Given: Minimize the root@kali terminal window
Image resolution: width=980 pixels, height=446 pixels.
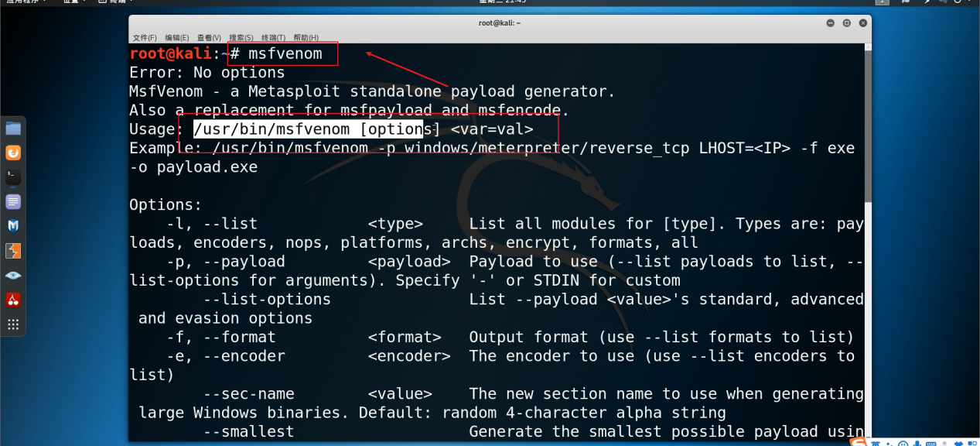Looking at the screenshot, I should 831,23.
